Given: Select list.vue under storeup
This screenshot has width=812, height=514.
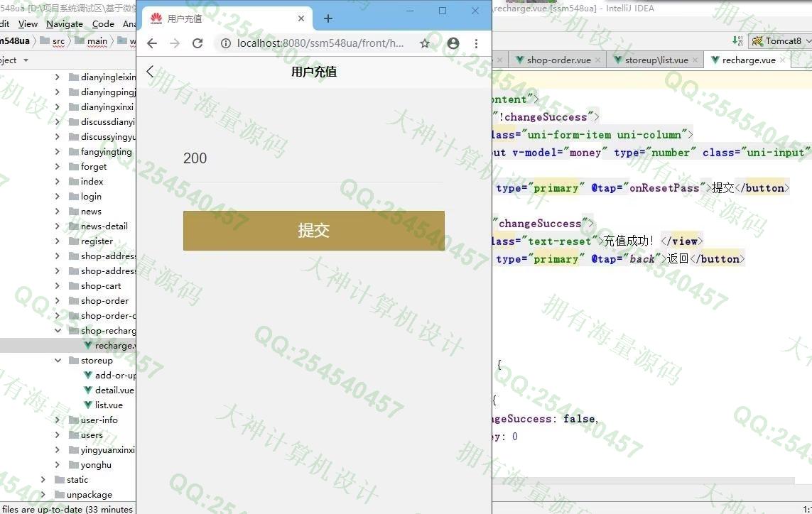Looking at the screenshot, I should pyautogui.click(x=109, y=405).
